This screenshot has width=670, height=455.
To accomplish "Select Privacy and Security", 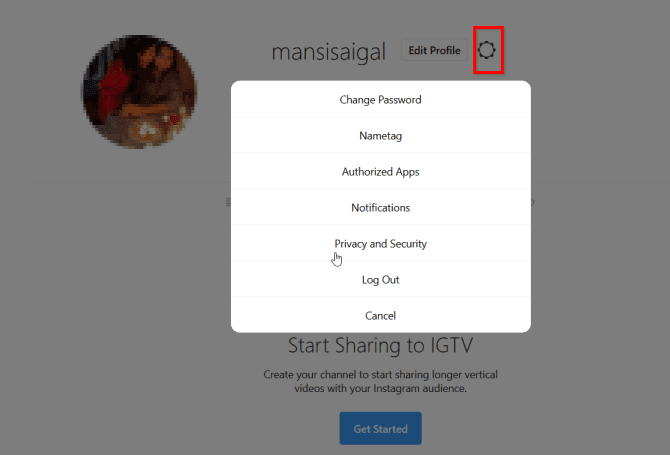I will (381, 244).
